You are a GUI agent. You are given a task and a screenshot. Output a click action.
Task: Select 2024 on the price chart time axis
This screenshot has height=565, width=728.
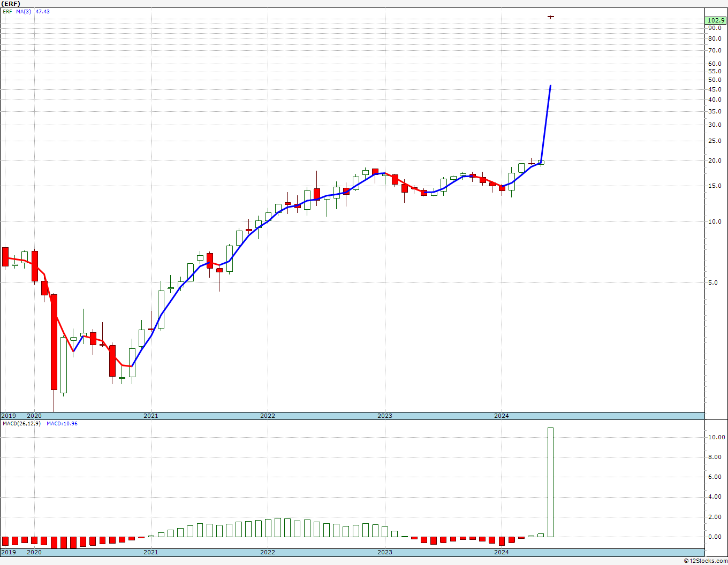click(502, 416)
